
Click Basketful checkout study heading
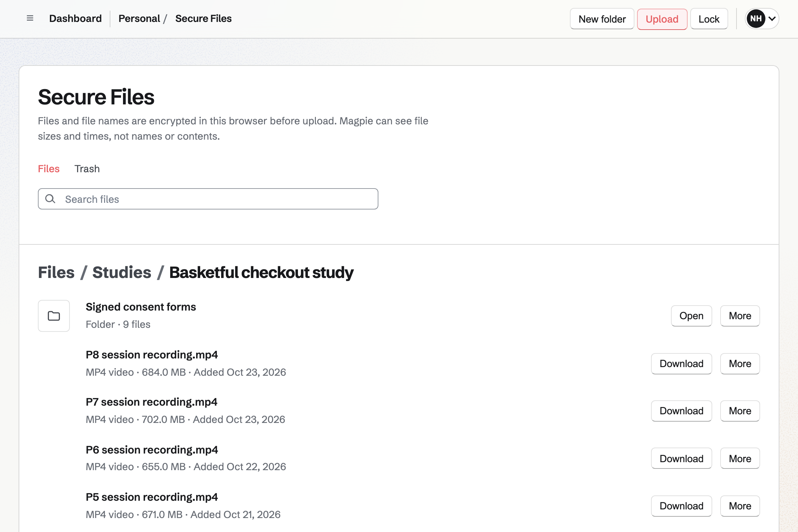click(261, 272)
